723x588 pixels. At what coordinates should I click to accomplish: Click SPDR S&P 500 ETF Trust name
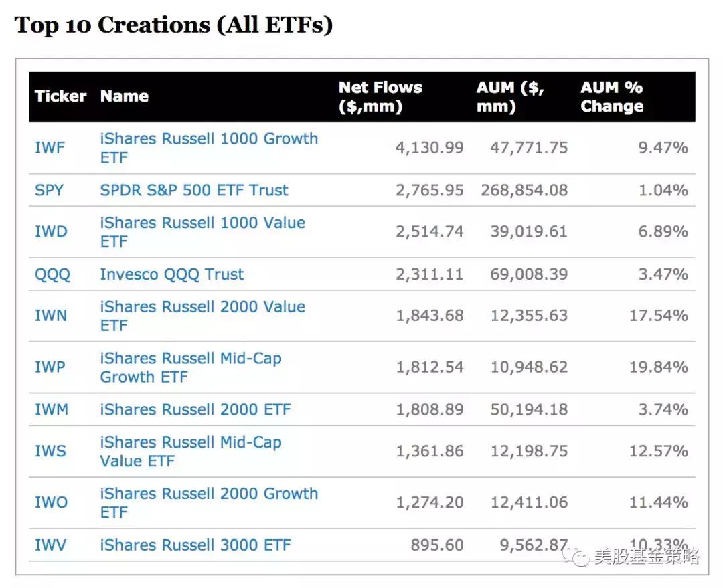(194, 190)
